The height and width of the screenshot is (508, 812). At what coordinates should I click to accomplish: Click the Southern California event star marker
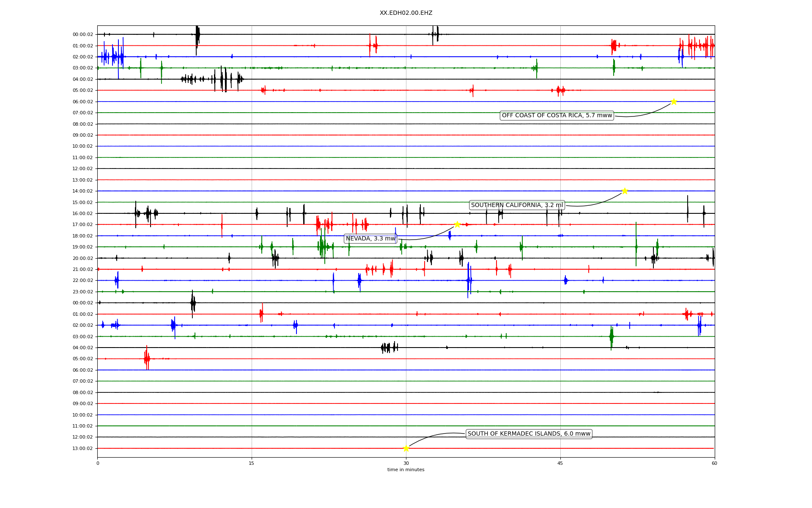624,191
